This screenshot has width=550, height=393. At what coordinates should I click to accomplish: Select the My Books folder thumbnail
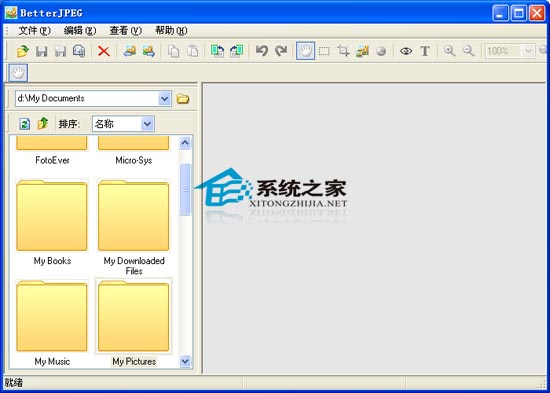pos(52,216)
